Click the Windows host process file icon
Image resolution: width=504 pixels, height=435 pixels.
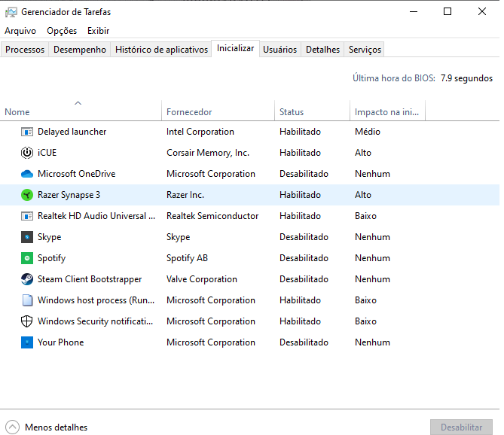(27, 300)
